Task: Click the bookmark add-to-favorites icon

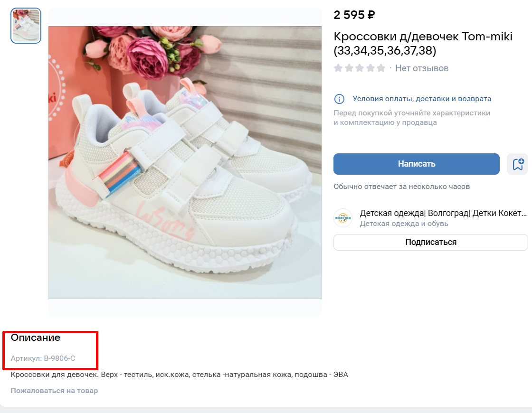Action: 518,164
